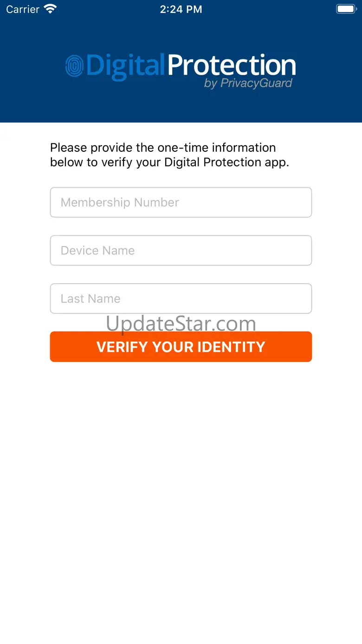Image resolution: width=362 pixels, height=644 pixels.
Task: Tap the word "Please" in the instructions
Action: (69, 148)
